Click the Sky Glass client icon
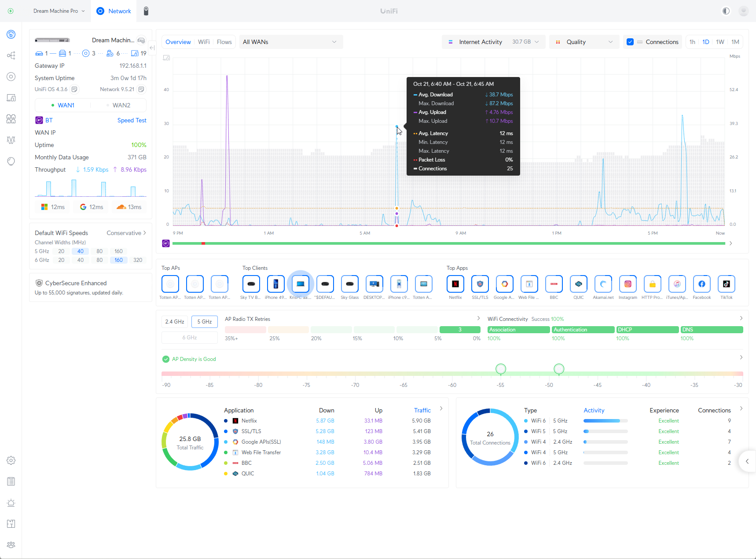 click(x=349, y=284)
